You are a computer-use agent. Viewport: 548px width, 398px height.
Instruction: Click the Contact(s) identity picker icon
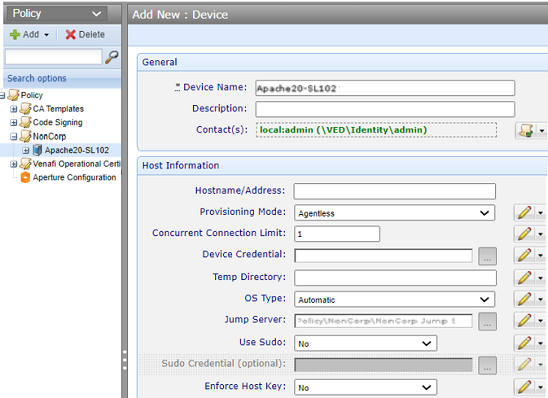(x=526, y=130)
